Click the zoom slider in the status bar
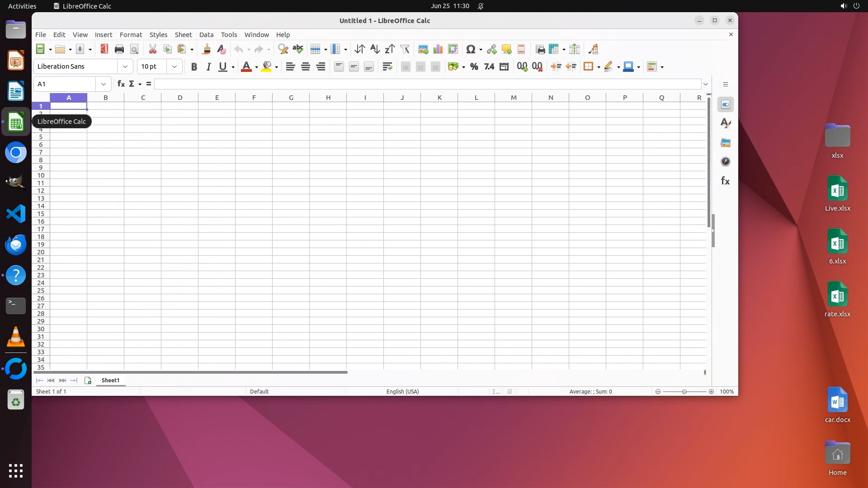 point(684,392)
